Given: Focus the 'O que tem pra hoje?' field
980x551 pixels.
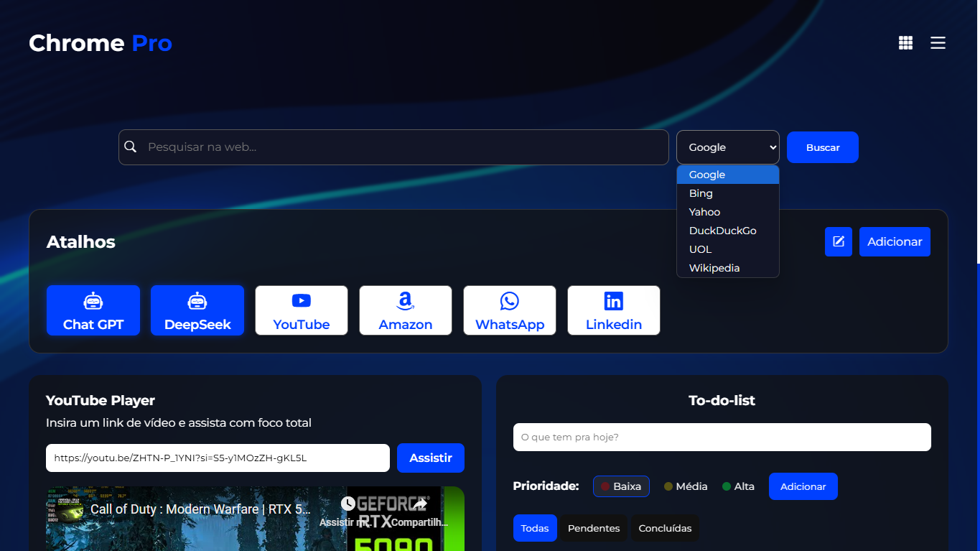Looking at the screenshot, I should click(x=722, y=437).
